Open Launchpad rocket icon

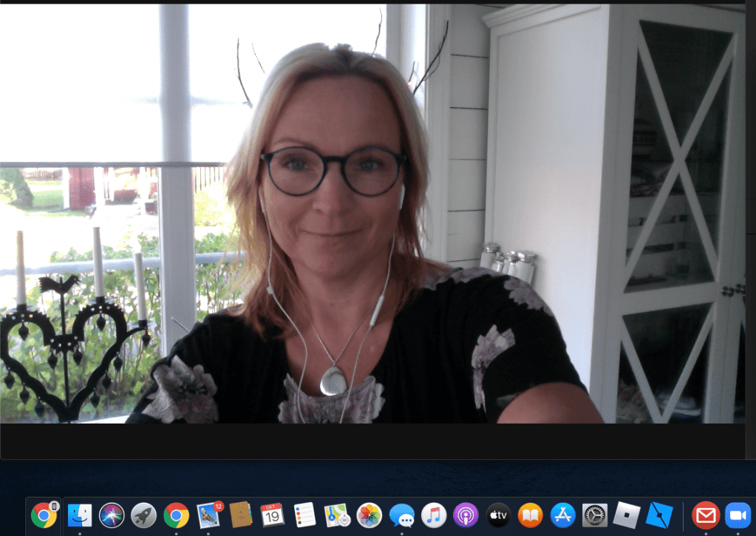pyautogui.click(x=143, y=515)
